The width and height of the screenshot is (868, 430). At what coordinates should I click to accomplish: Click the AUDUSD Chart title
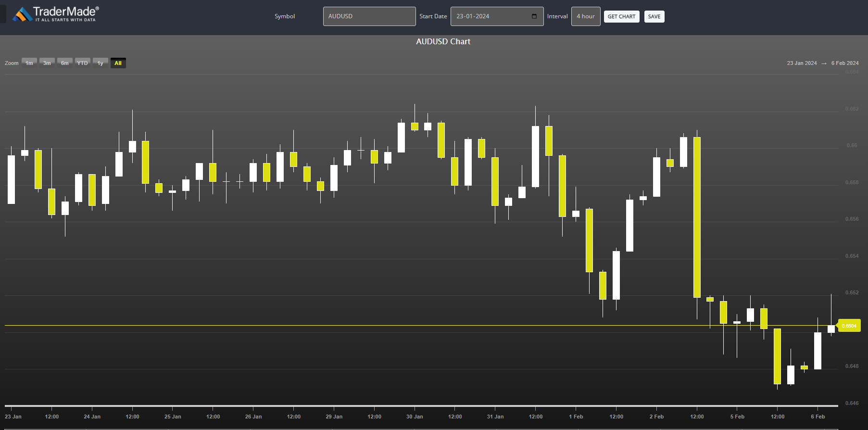443,41
